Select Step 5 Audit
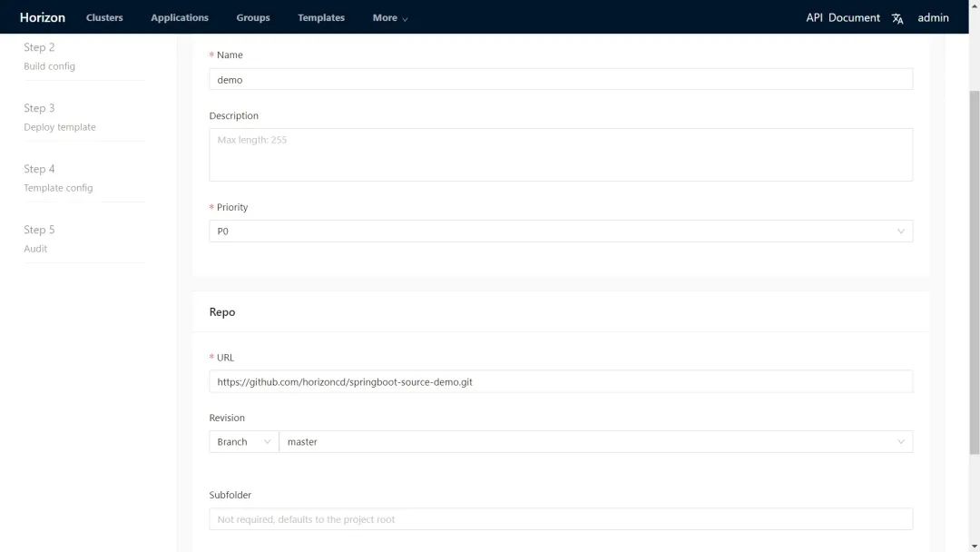Image resolution: width=980 pixels, height=552 pixels. (39, 239)
